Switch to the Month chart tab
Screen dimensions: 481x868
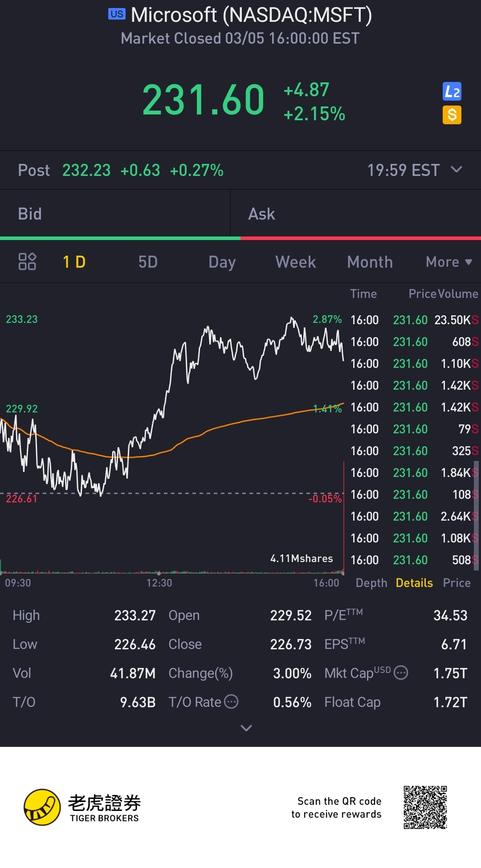370,262
